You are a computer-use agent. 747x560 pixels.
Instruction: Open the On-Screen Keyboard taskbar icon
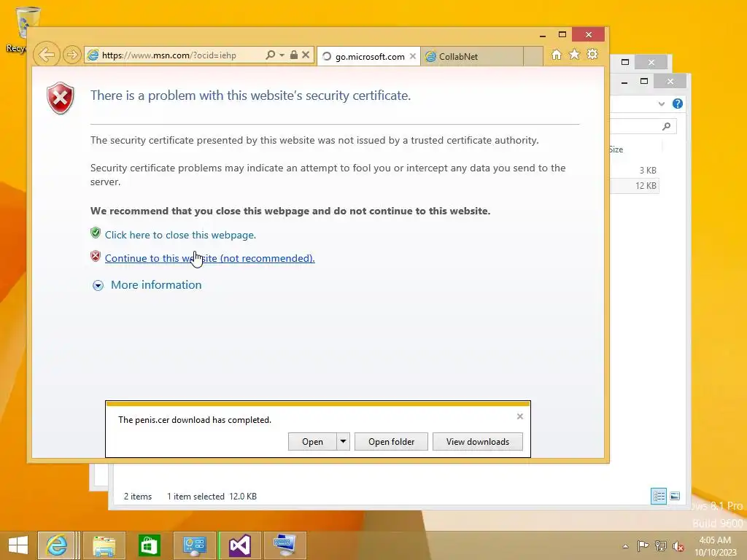coord(285,545)
